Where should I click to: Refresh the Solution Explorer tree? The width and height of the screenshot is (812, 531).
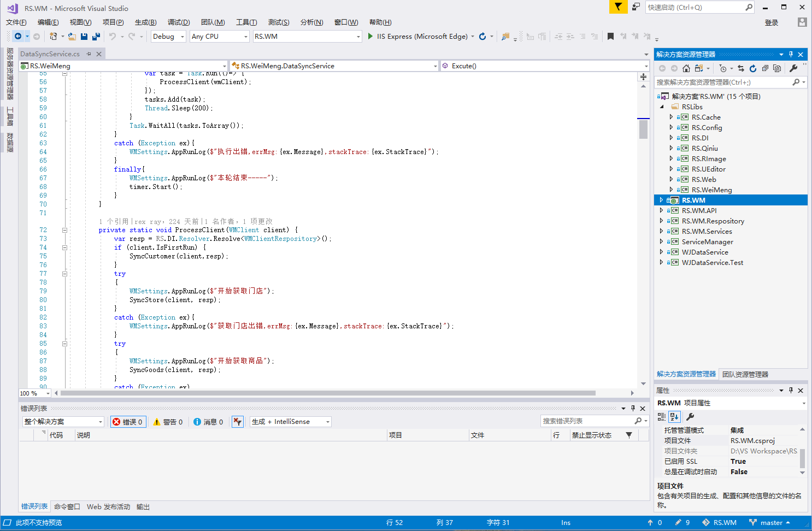pyautogui.click(x=752, y=68)
